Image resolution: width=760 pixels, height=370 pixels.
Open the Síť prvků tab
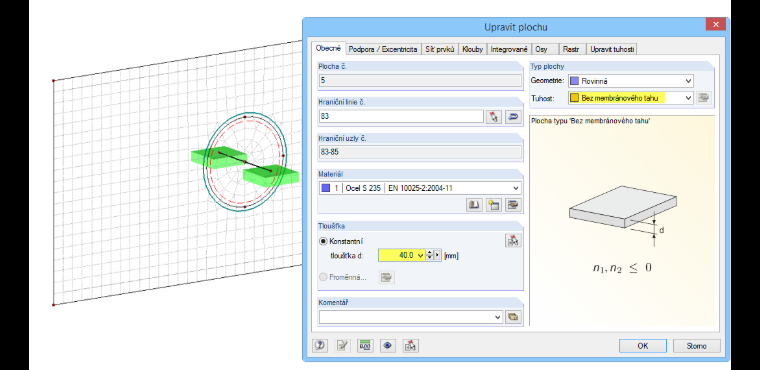click(x=440, y=49)
